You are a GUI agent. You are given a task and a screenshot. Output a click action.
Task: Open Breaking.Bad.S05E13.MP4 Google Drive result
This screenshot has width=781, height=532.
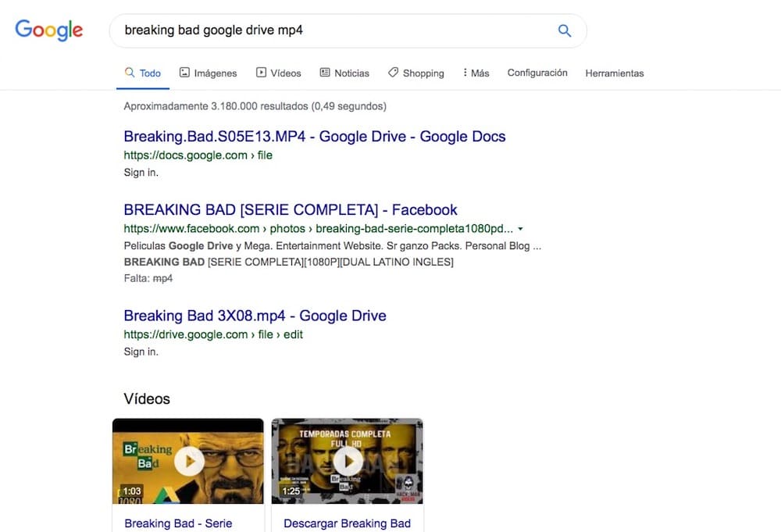point(315,137)
